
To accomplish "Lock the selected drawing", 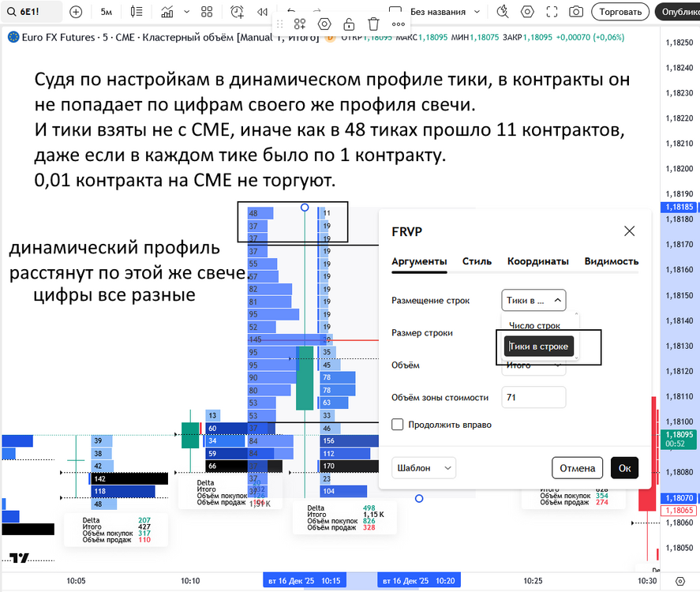I will [349, 24].
